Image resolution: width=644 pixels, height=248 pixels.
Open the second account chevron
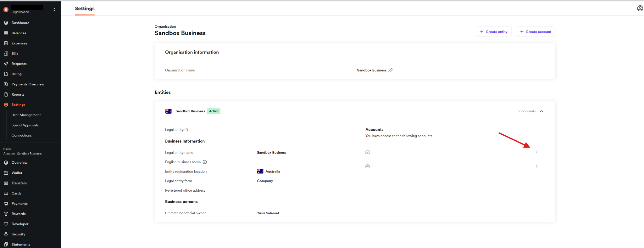click(536, 166)
